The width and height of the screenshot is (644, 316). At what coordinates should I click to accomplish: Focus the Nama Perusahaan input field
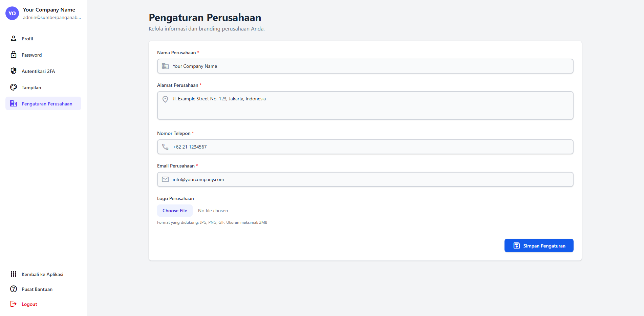click(x=365, y=66)
